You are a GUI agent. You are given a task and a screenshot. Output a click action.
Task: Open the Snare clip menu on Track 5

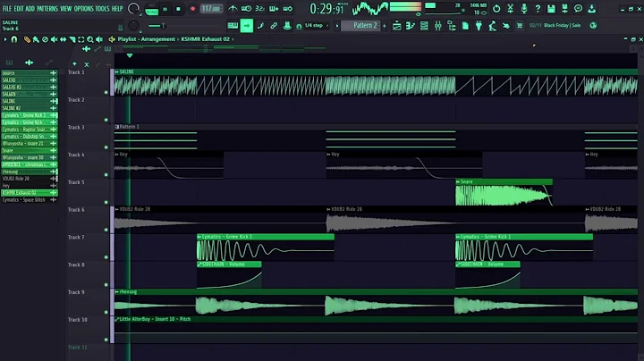[458, 181]
